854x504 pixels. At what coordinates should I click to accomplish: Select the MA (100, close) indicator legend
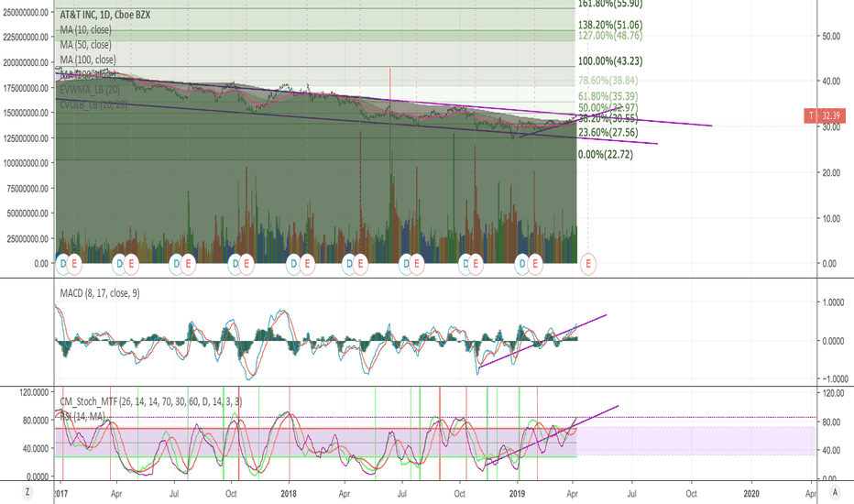tap(88, 60)
